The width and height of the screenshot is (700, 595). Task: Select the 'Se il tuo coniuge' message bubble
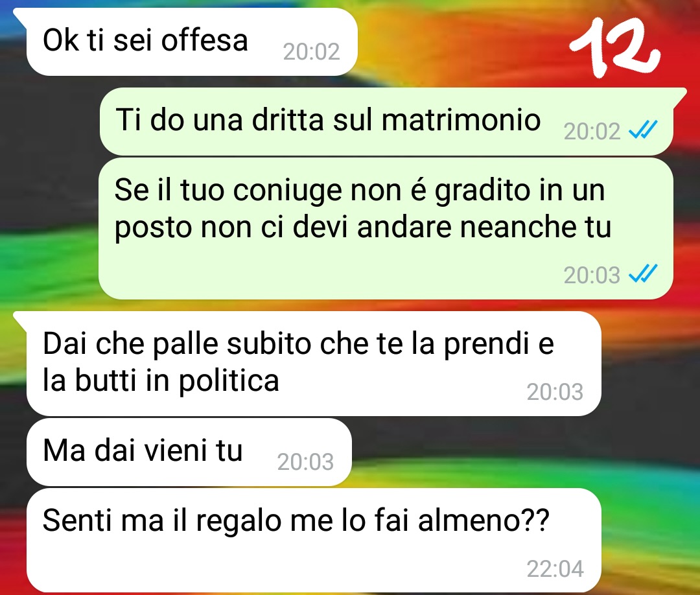[386, 229]
